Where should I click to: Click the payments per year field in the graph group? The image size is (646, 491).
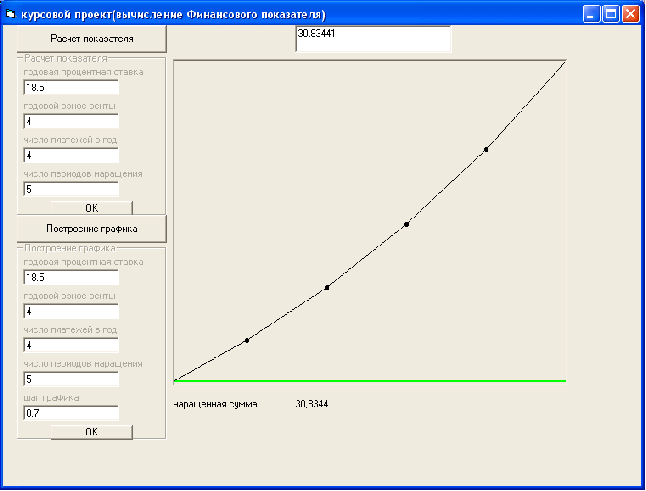pyautogui.click(x=71, y=345)
